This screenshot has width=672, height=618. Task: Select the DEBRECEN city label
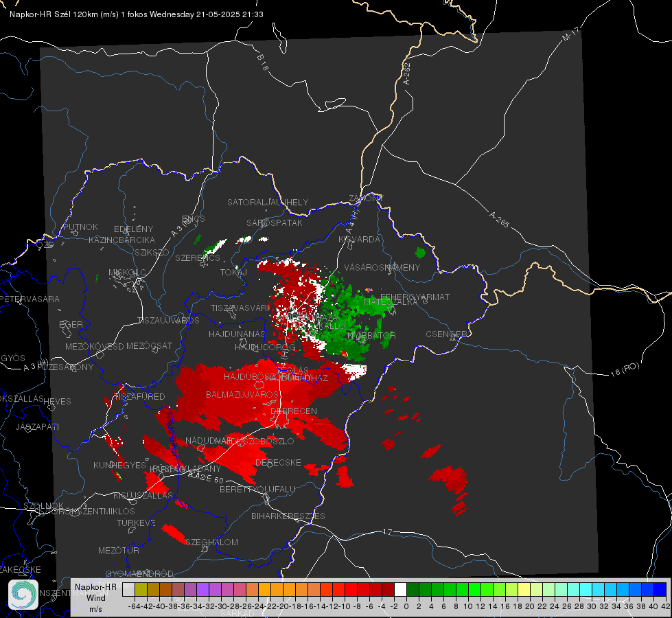pos(294,411)
